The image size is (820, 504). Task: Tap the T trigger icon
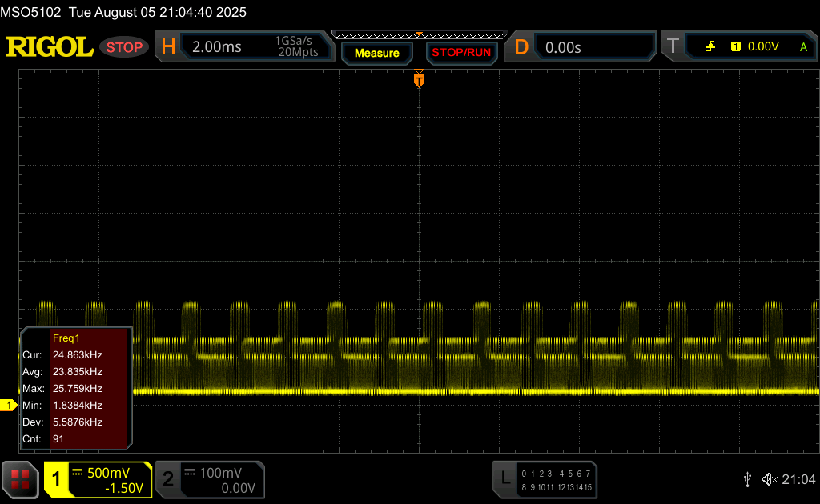[x=673, y=47]
